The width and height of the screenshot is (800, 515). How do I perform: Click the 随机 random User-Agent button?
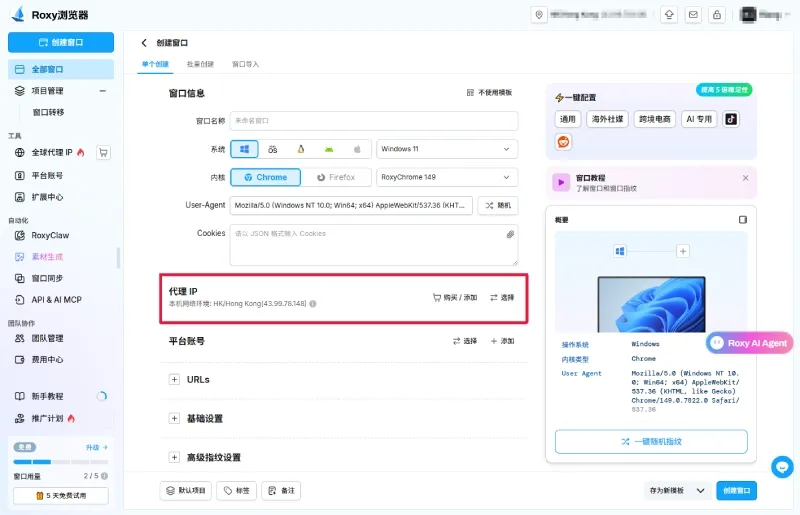[x=498, y=205]
